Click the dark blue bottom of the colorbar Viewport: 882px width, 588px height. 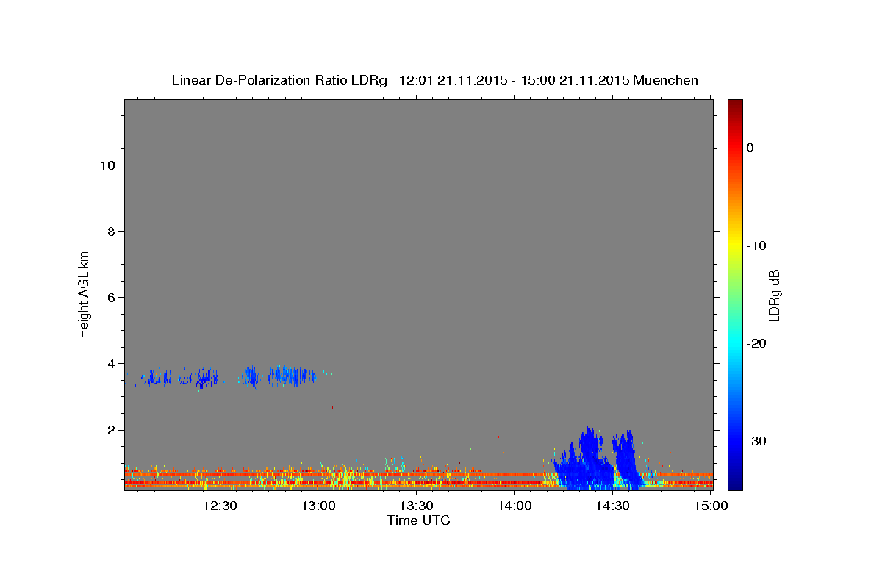[x=735, y=484]
